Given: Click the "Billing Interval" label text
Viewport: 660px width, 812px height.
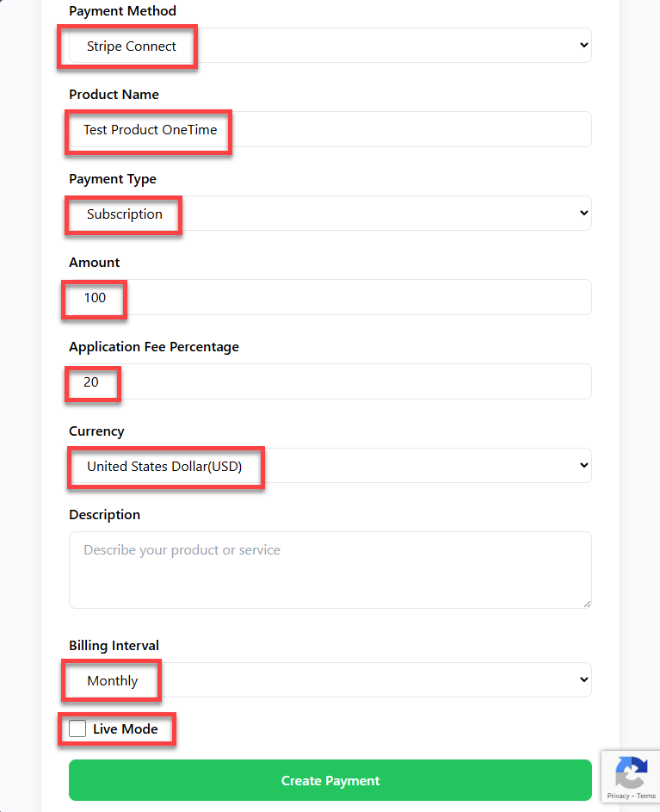Looking at the screenshot, I should (x=114, y=646).
